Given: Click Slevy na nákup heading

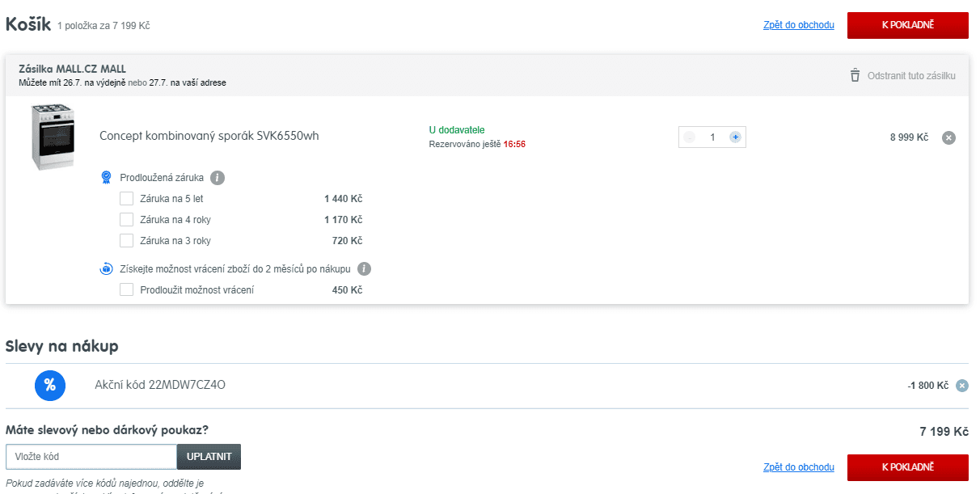Looking at the screenshot, I should click(62, 346).
